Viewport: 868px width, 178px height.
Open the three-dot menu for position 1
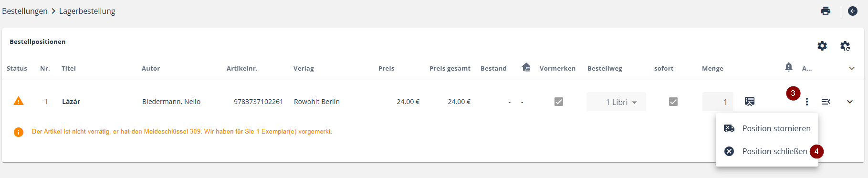pos(807,102)
